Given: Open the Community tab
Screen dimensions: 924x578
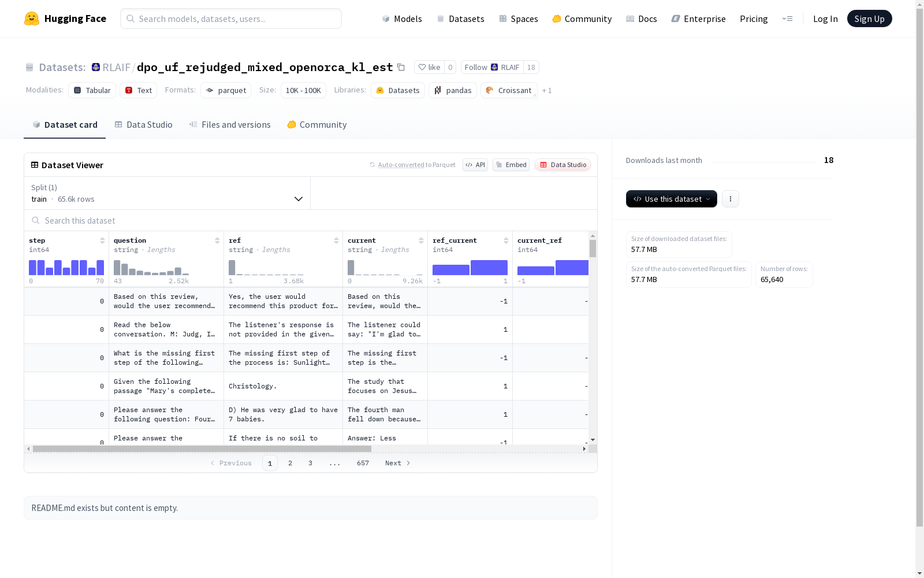Looking at the screenshot, I should point(317,125).
